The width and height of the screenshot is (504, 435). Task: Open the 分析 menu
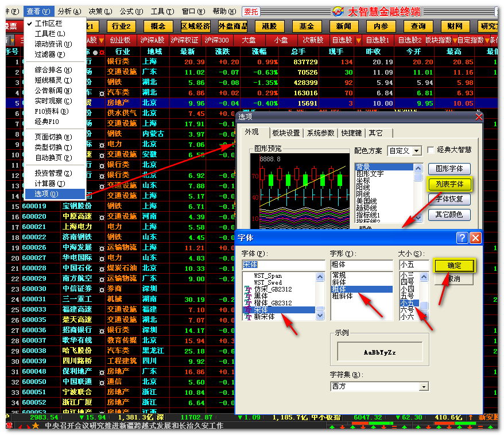tap(69, 11)
